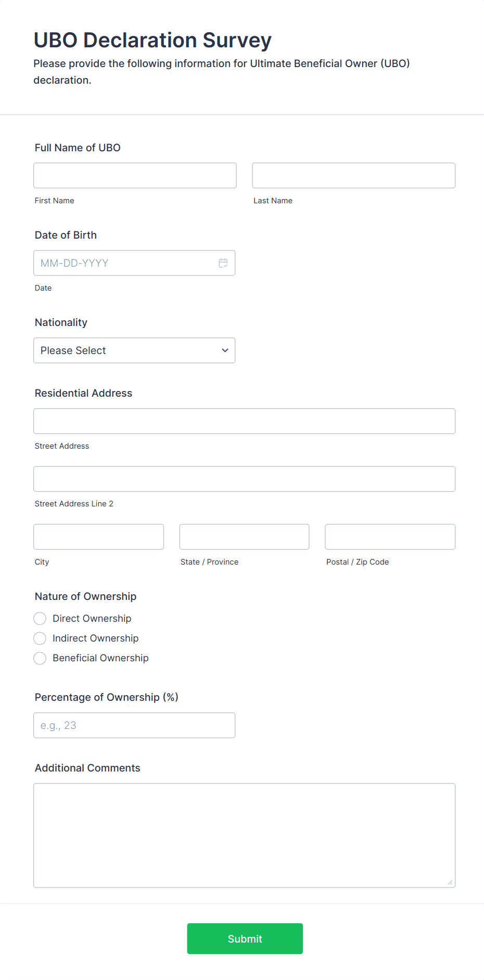The height and width of the screenshot is (980, 484).
Task: Click the State / Province field
Action: (244, 537)
